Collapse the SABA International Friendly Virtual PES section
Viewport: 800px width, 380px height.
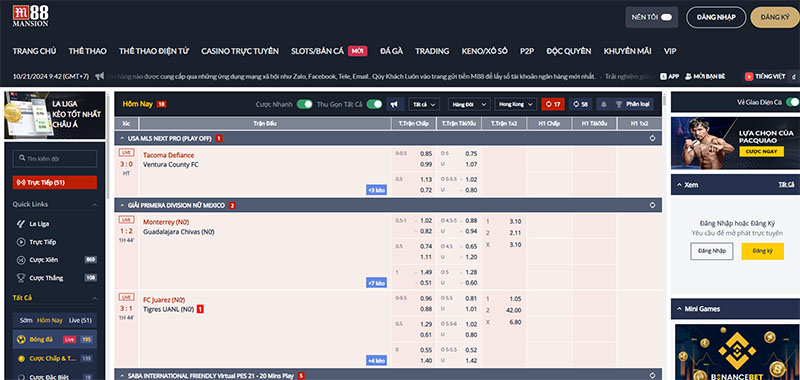[123, 375]
